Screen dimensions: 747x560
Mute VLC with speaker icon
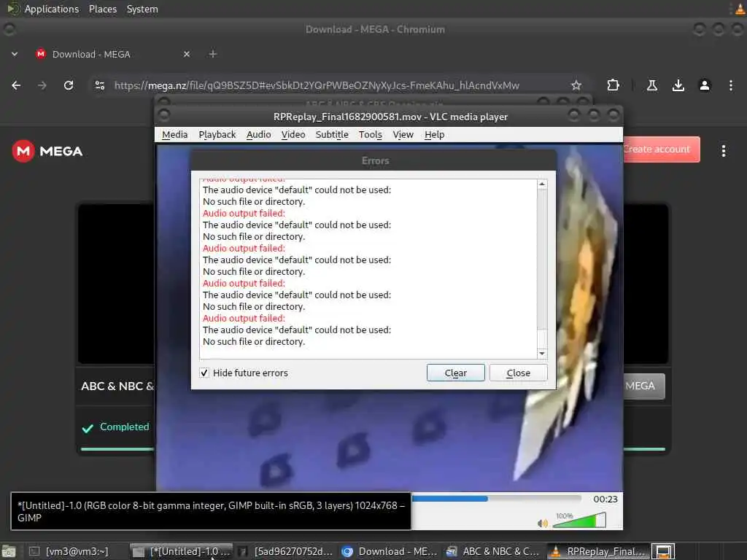(542, 524)
